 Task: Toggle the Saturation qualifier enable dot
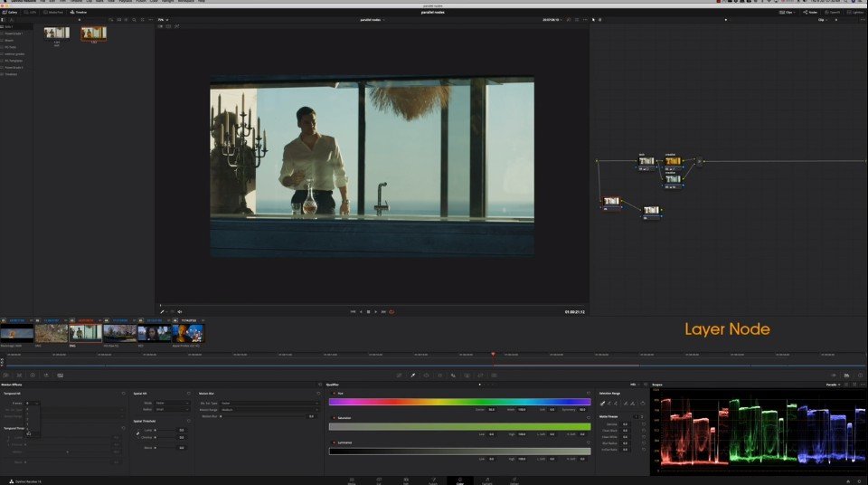(x=334, y=418)
